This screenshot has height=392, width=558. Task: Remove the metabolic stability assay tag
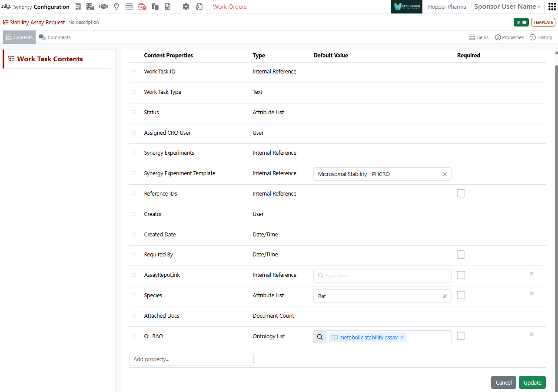402,338
